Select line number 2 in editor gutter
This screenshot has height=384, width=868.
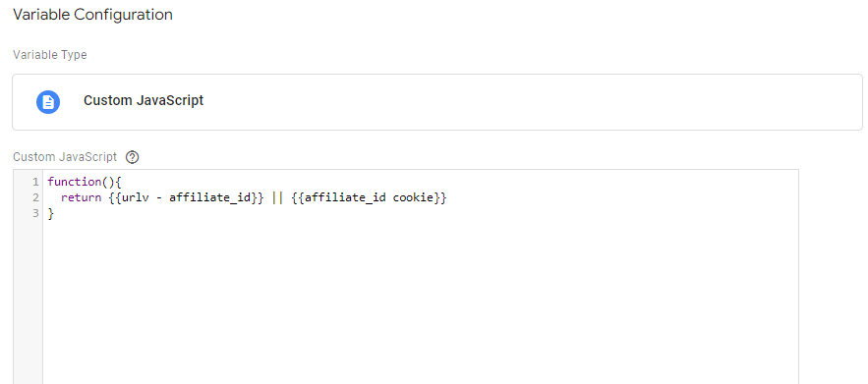pyautogui.click(x=35, y=197)
